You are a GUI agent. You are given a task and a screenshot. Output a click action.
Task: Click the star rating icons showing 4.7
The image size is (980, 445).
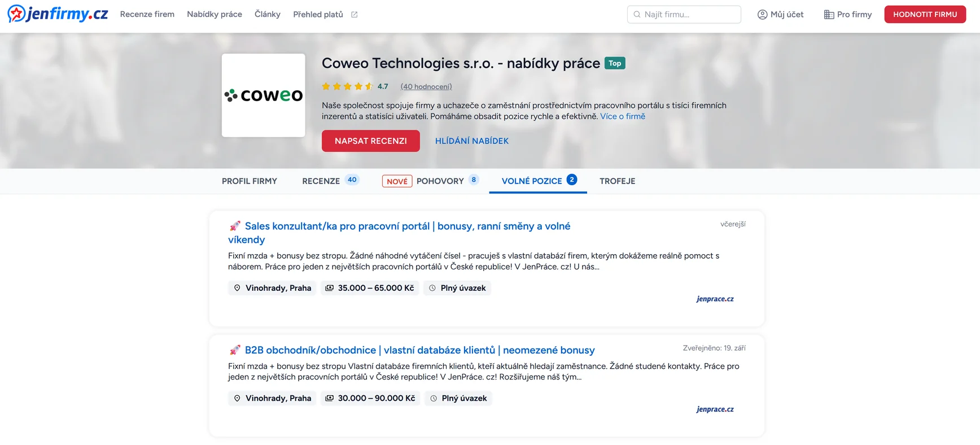click(347, 86)
